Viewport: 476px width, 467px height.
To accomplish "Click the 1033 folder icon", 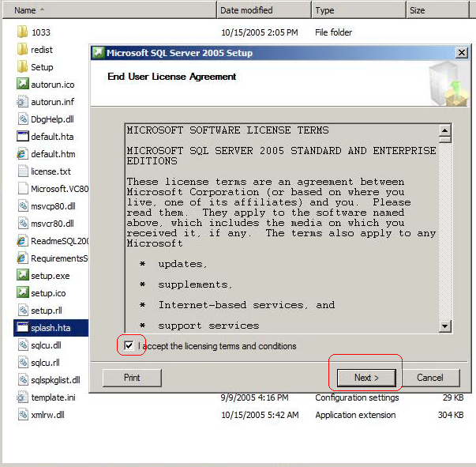I will point(22,32).
